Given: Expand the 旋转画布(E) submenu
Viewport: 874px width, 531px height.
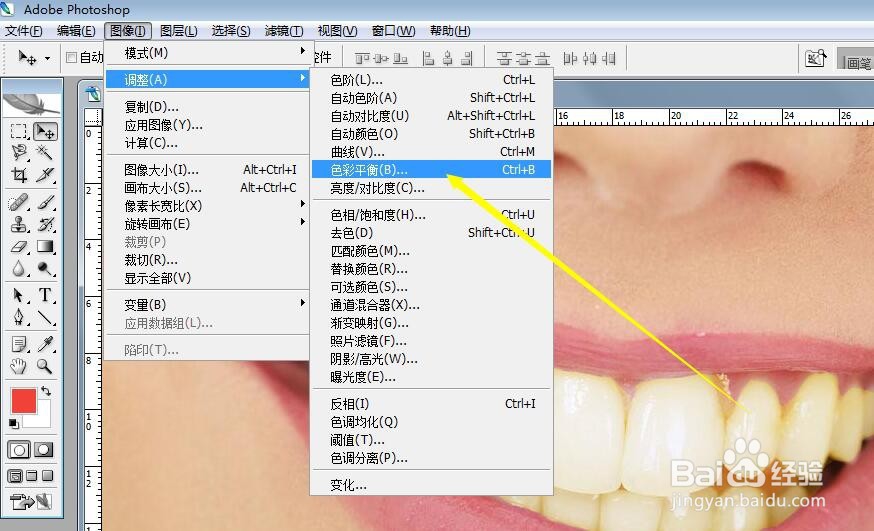Looking at the screenshot, I should (207, 223).
